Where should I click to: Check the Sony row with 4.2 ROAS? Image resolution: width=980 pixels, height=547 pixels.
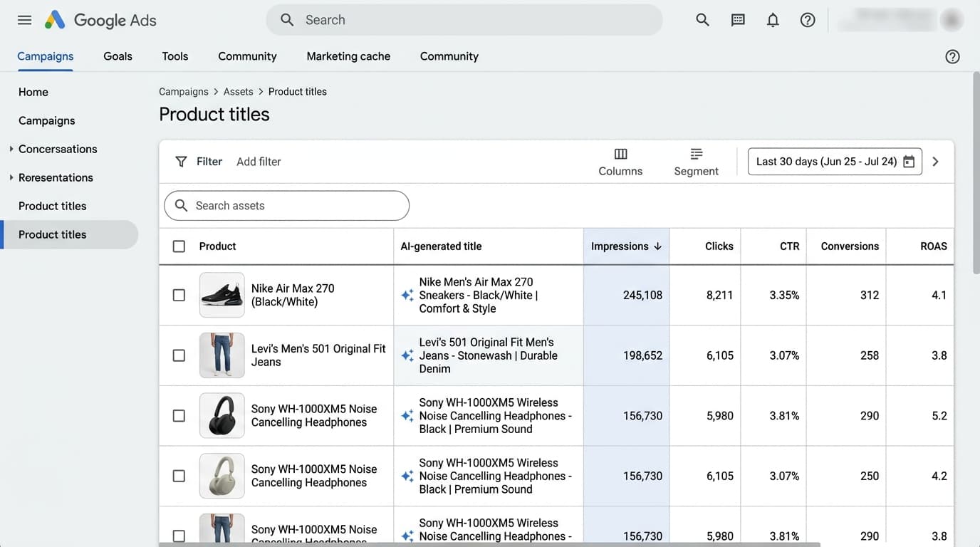tap(179, 476)
